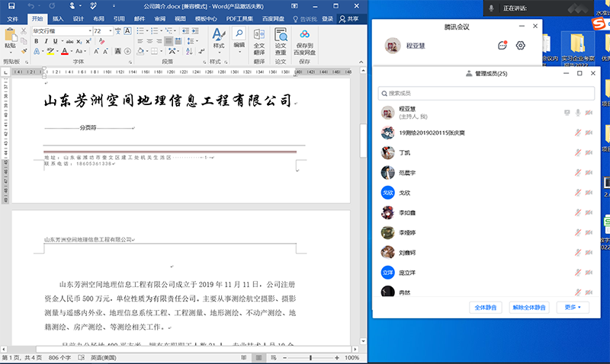Click the zoom slider in status bar
The height and width of the screenshot is (364, 610).
[310, 357]
